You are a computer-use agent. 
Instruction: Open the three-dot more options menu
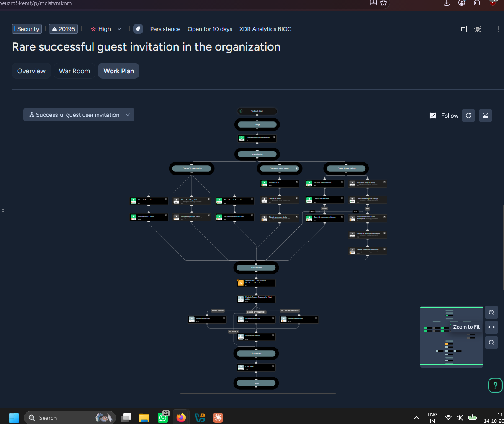point(498,29)
